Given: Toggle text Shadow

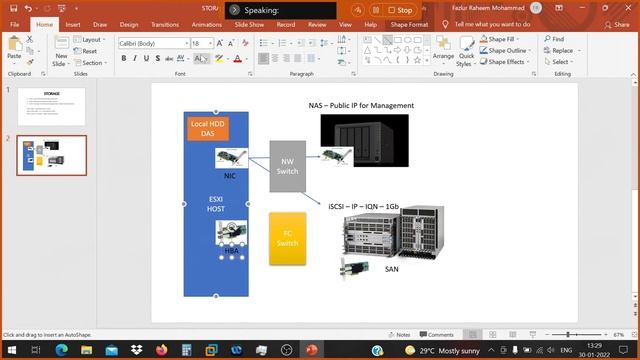Looking at the screenshot, I should click(158, 59).
